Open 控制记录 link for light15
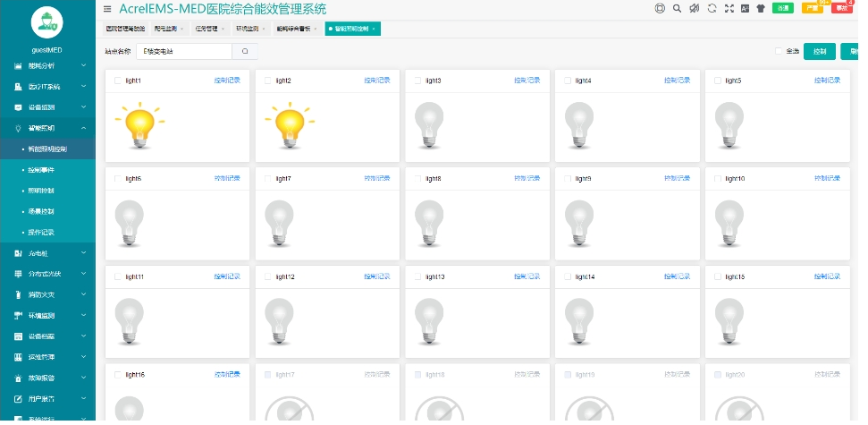Image resolution: width=868 pixels, height=425 pixels. (827, 276)
